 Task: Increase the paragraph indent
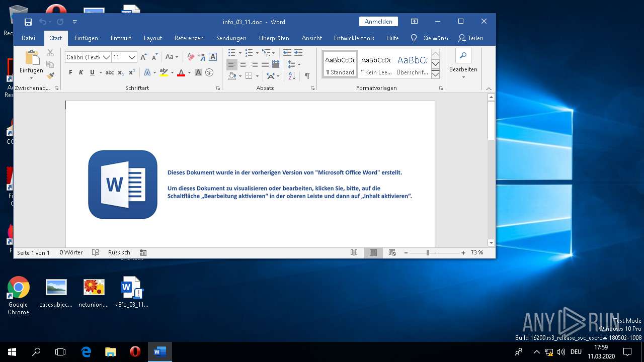coord(298,53)
